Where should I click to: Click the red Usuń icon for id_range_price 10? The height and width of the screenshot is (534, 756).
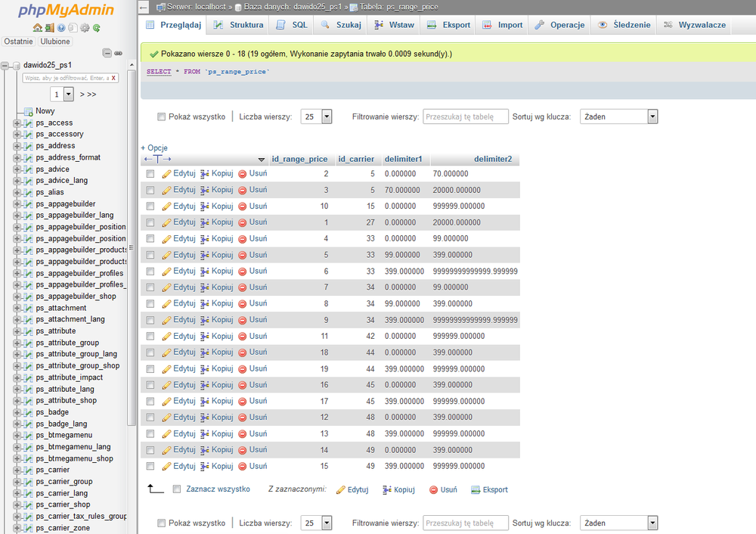coord(243,206)
